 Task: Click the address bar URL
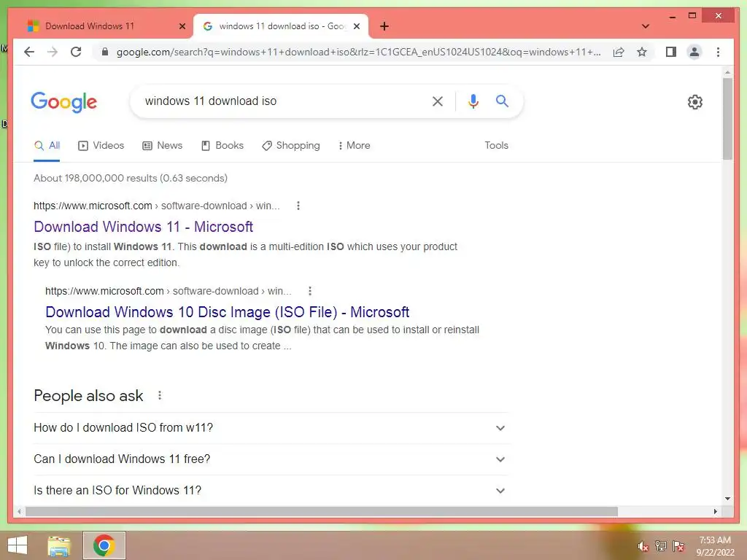(358, 52)
